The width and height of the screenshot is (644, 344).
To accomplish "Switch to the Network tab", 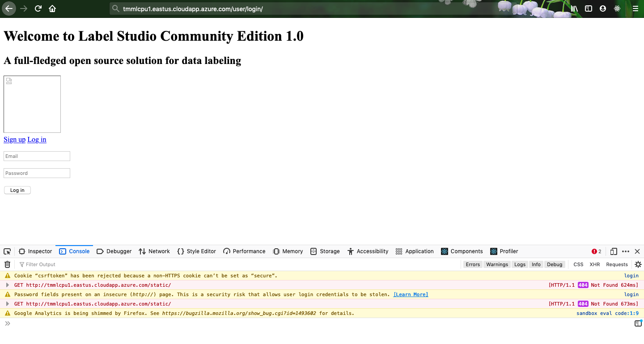I will pos(154,251).
